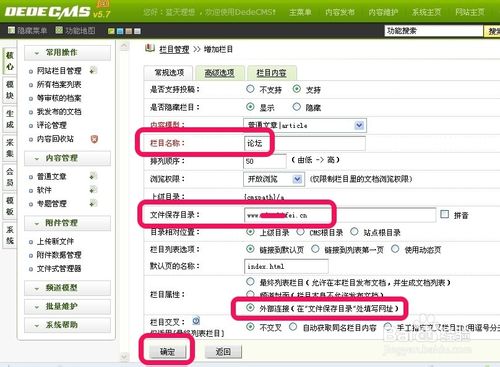Click the 文件保存目录 input field
Viewport: 500px width, 367px height.
click(x=340, y=215)
